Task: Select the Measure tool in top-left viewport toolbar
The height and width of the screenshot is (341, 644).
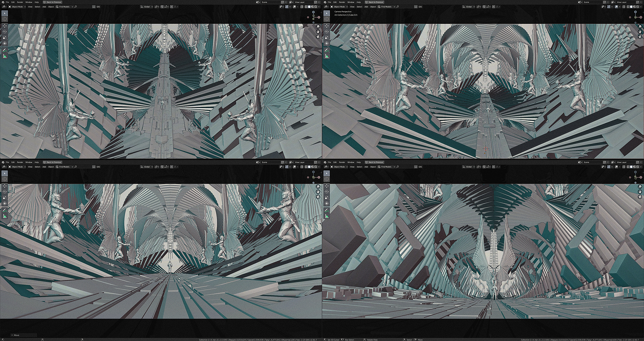Action: coord(5,56)
